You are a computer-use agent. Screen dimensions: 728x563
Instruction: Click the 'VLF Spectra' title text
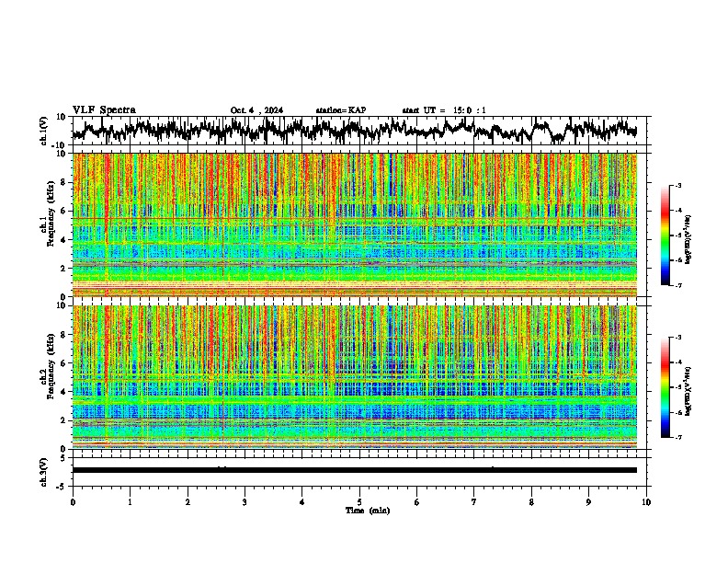click(104, 110)
